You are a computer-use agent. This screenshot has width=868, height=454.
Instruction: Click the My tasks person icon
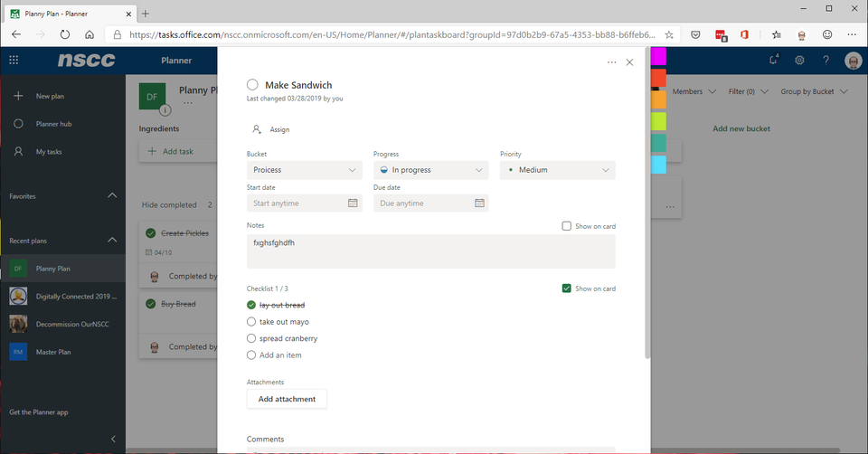click(18, 151)
